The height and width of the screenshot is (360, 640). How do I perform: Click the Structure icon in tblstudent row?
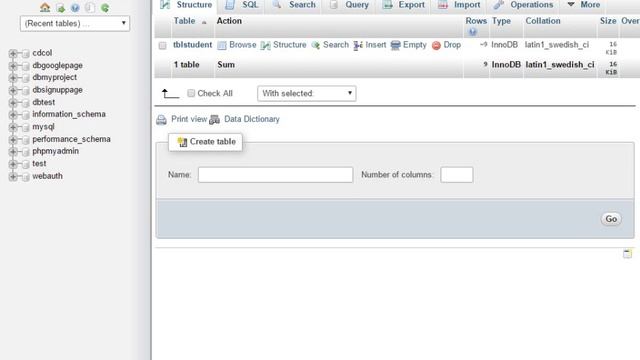click(266, 45)
